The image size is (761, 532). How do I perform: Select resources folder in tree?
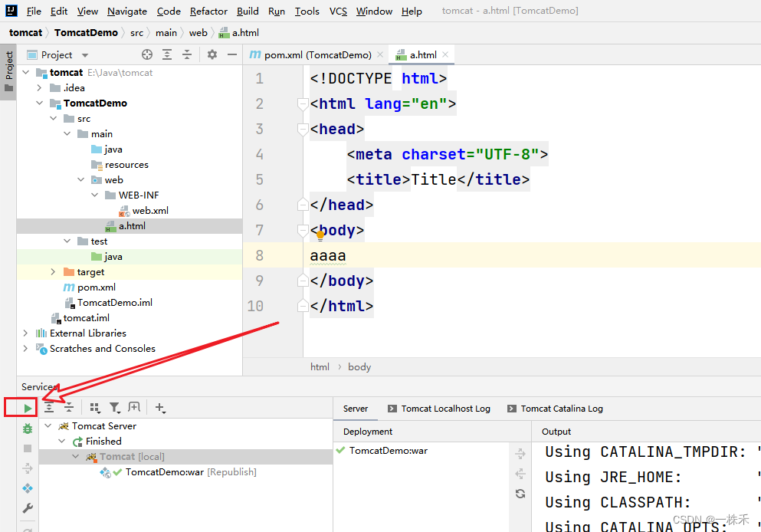pos(126,165)
